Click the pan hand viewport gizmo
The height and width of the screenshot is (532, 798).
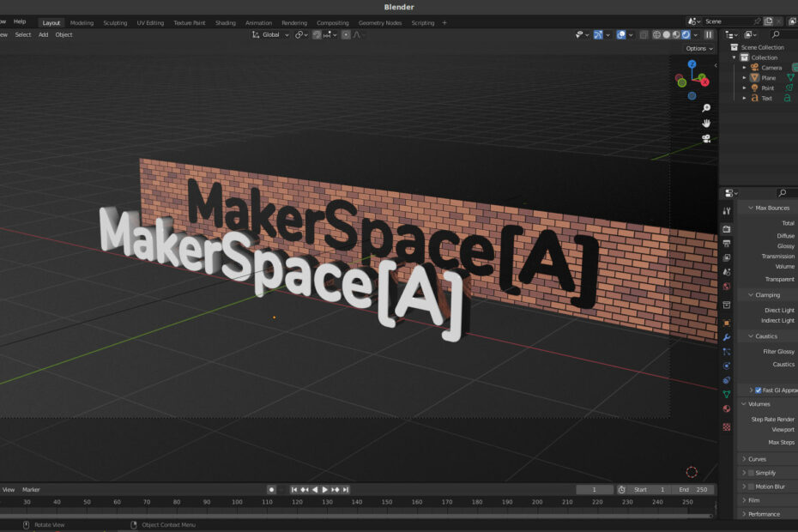[706, 124]
